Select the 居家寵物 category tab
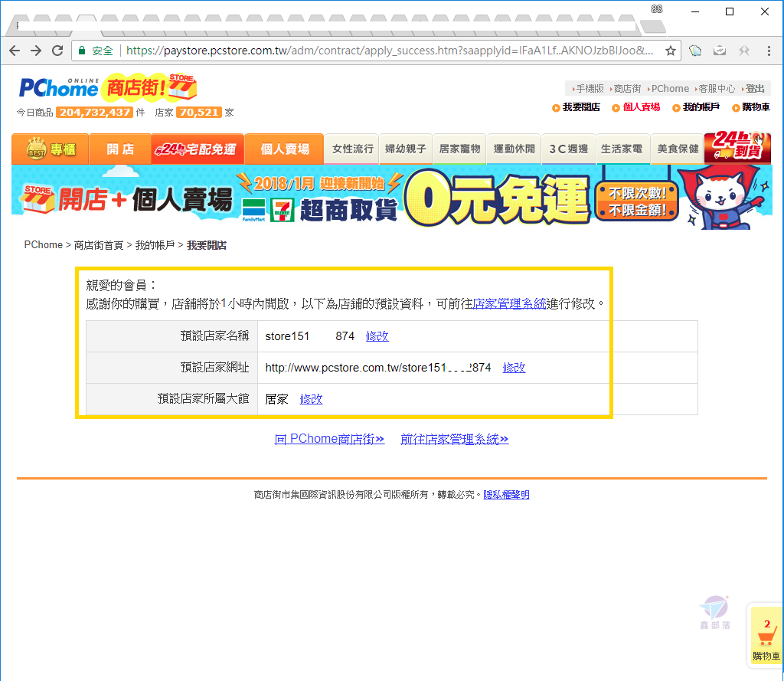 point(459,149)
